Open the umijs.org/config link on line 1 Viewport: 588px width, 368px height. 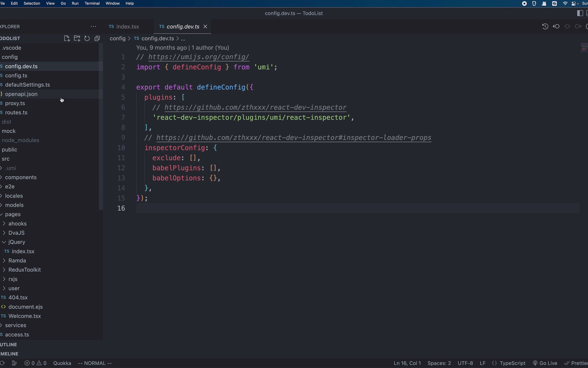click(199, 57)
